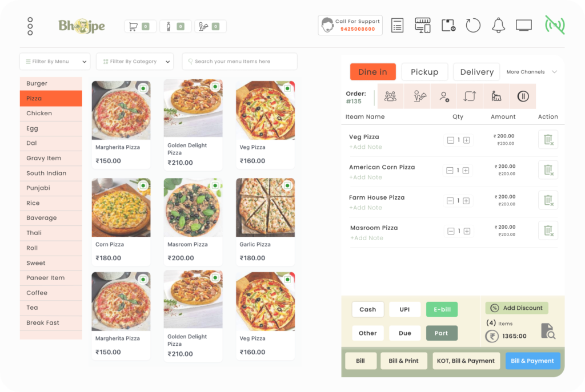This screenshot has width=585, height=392.
Task: Open the add customer icon in the order bar
Action: pos(444,96)
